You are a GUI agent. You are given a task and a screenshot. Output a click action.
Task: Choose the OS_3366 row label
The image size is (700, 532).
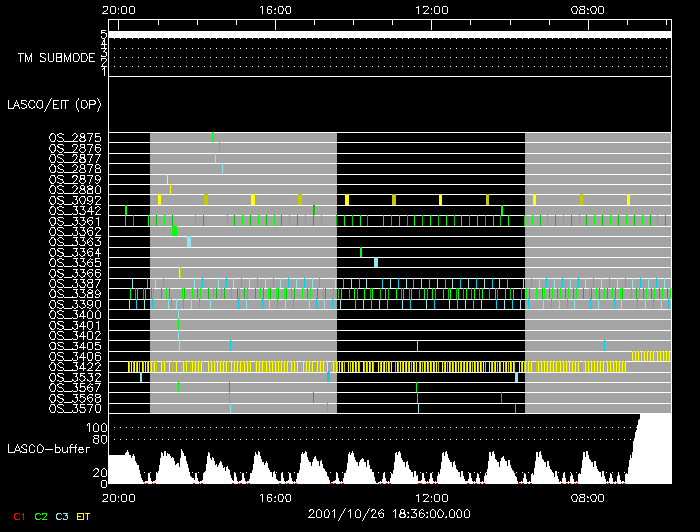click(x=75, y=273)
